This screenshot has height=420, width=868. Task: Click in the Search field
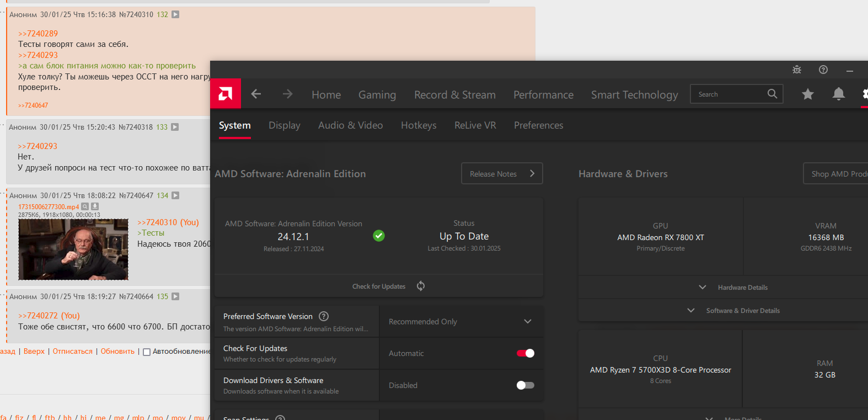(x=729, y=94)
